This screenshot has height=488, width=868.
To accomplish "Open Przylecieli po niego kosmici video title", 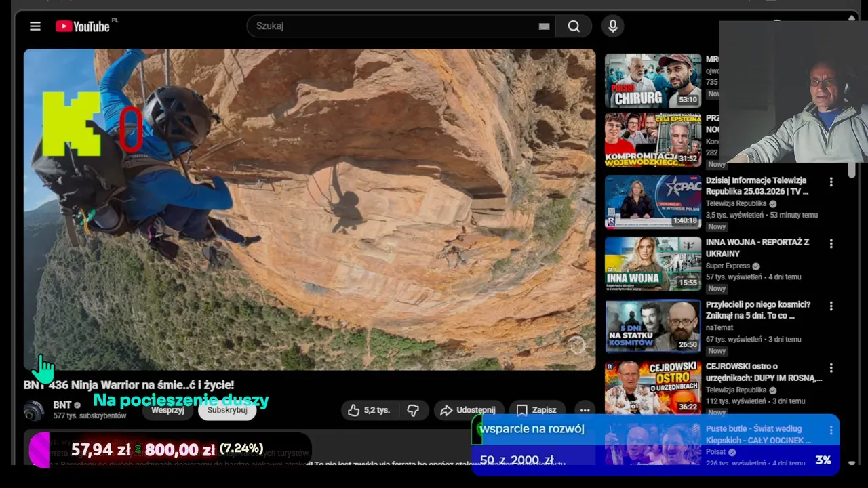I will point(758,310).
